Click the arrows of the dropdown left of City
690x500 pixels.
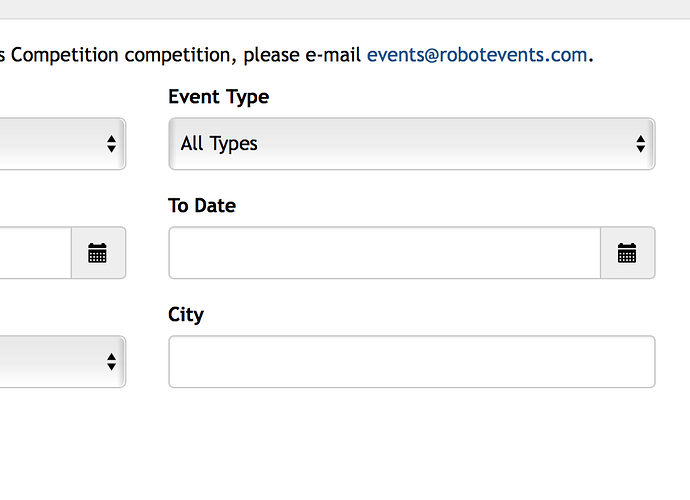111,362
